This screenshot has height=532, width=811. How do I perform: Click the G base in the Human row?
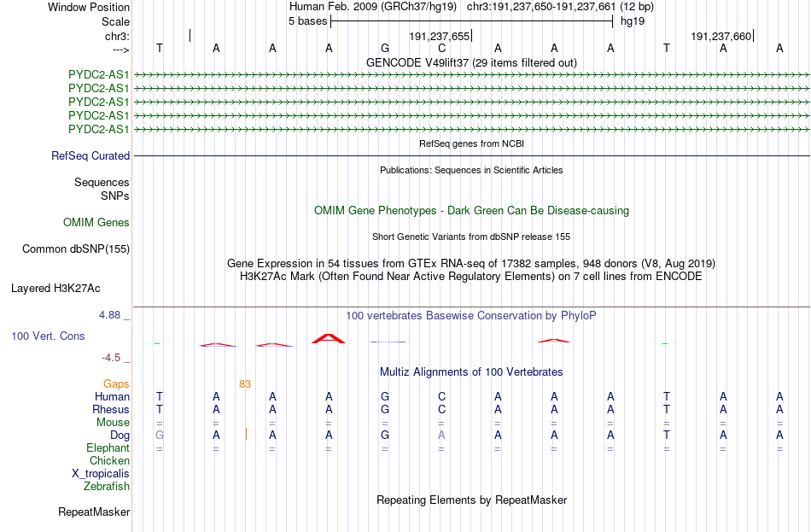(385, 397)
